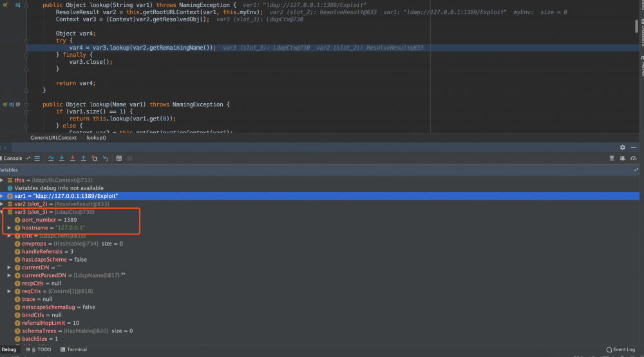Image resolution: width=644 pixels, height=357 pixels.
Task: Click the Step Out debugger icon
Action: (83, 158)
